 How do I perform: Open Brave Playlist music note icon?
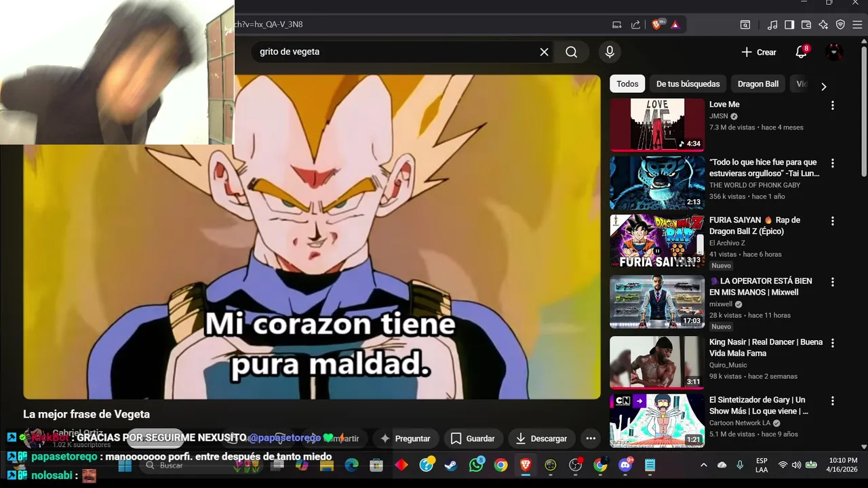pyautogui.click(x=772, y=24)
